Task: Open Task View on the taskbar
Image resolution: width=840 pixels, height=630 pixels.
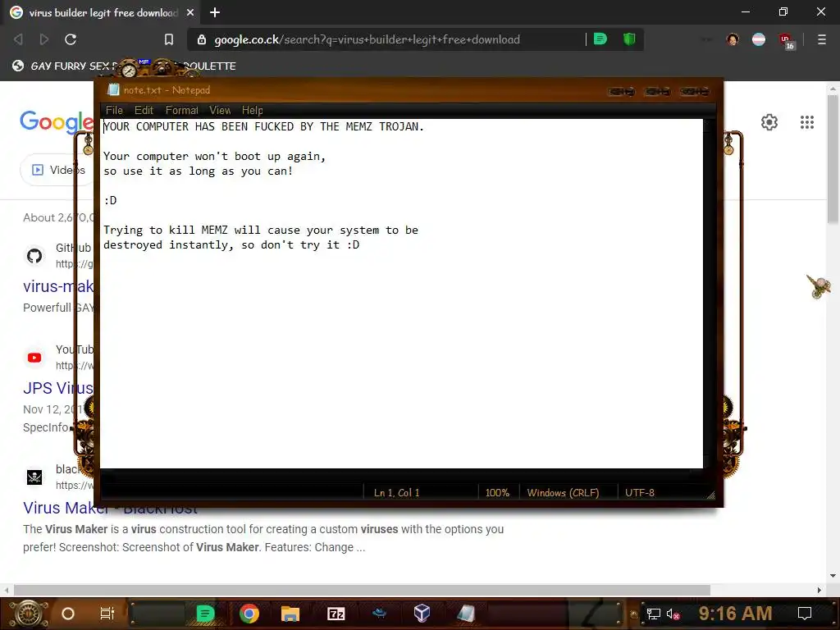Action: (x=107, y=614)
